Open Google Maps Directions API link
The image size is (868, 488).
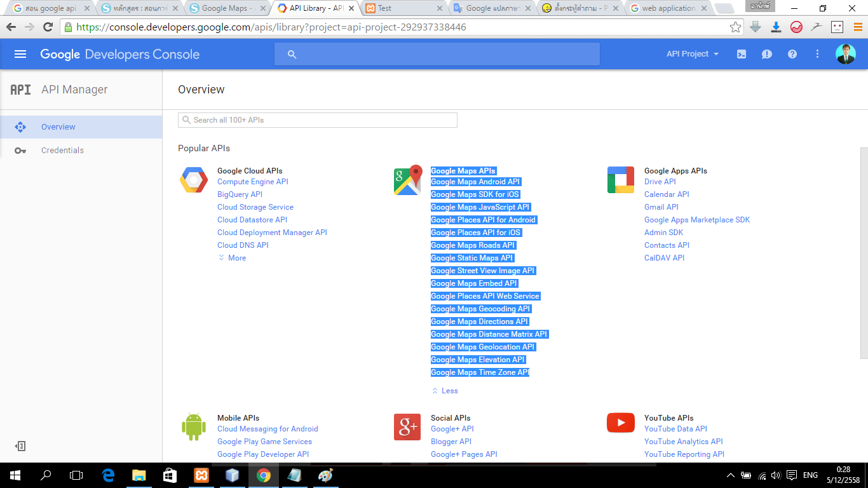[479, 322]
